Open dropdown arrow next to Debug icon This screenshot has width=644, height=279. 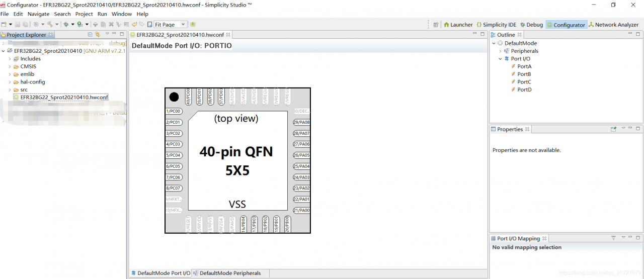72,24
